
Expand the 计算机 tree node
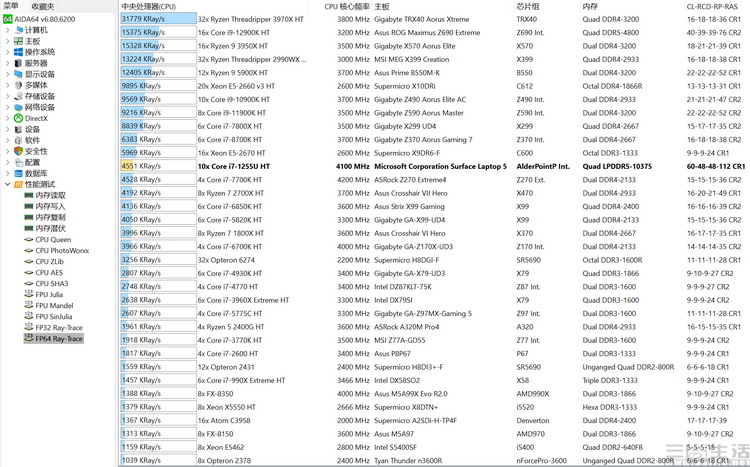(7, 30)
